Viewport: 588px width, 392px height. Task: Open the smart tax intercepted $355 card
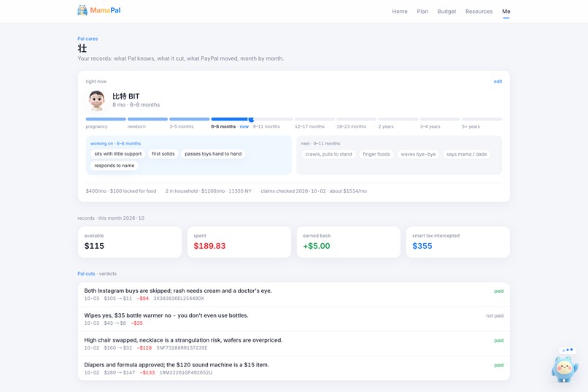(x=458, y=242)
